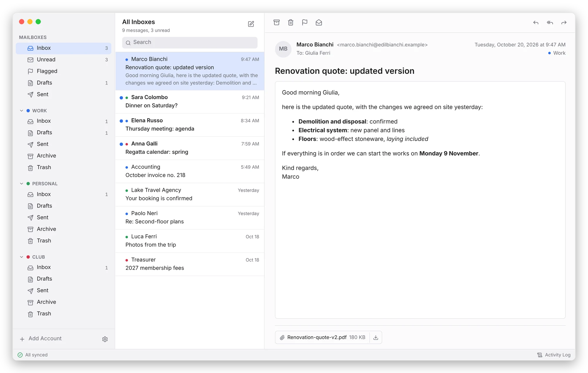Open the Flagged mailbox
This screenshot has height=373, width=588.
(64, 71)
